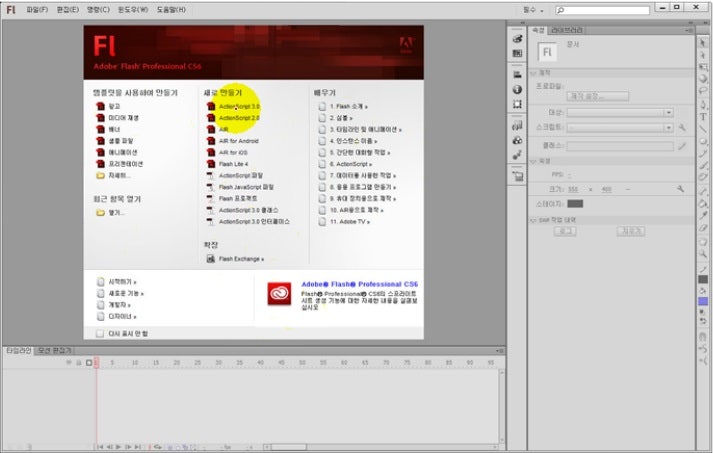
Task: Open the Align panel icon
Action: point(517,74)
